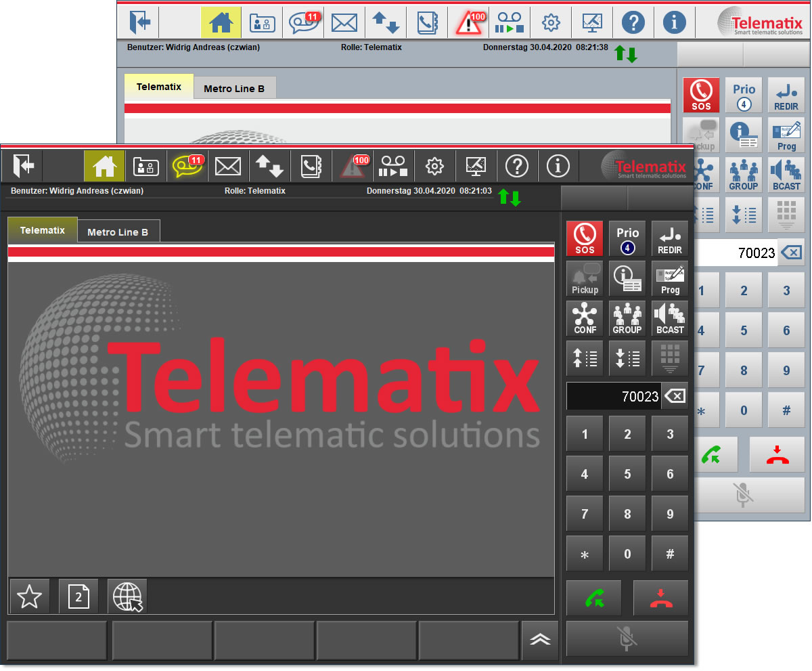
Task: Switch to Metro Line B tab in dark window
Action: click(118, 232)
